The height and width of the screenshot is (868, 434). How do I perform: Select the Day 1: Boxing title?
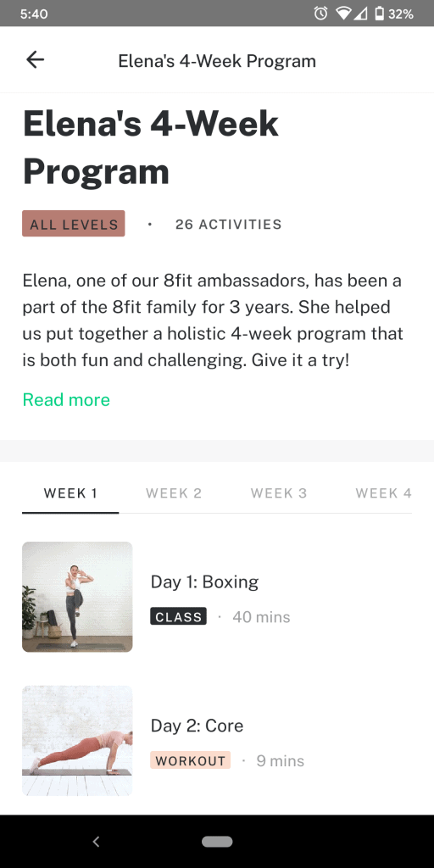(204, 581)
